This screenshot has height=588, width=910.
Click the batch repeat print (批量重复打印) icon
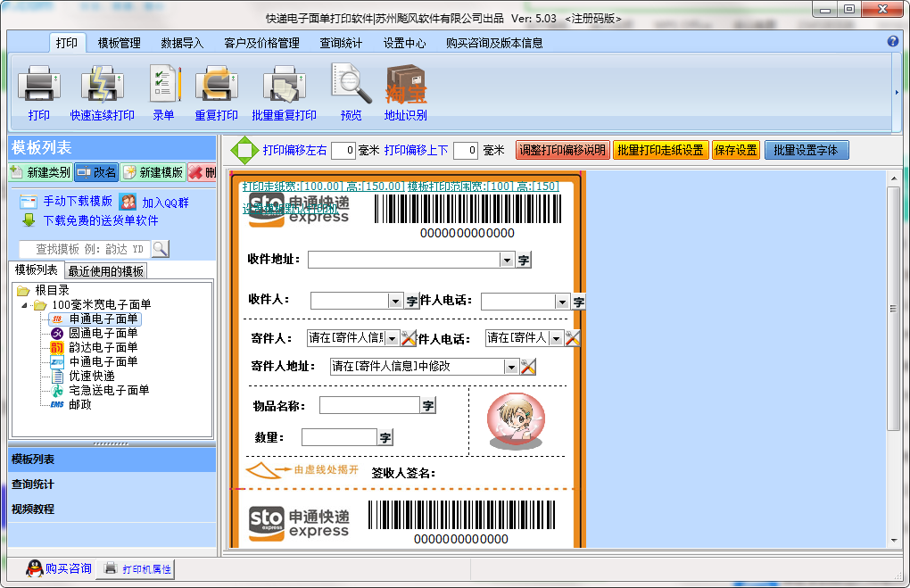284,86
